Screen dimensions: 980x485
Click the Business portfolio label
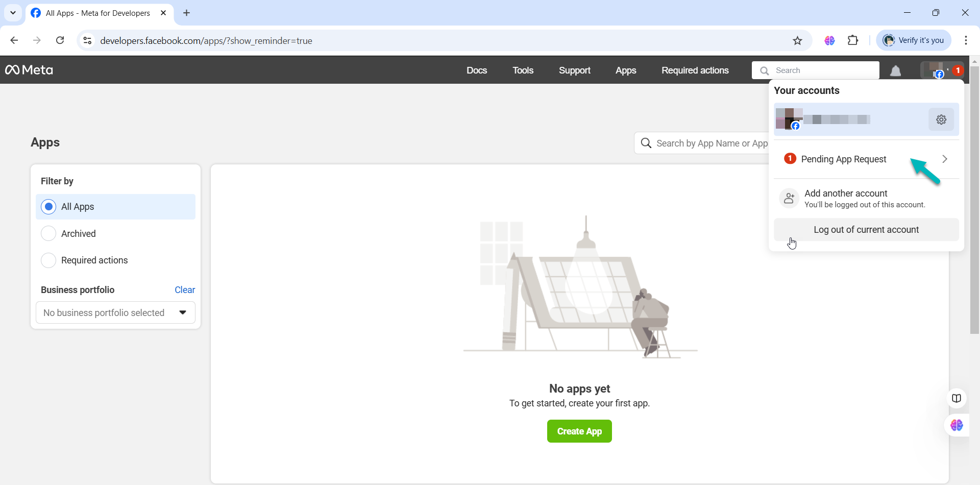pyautogui.click(x=78, y=290)
